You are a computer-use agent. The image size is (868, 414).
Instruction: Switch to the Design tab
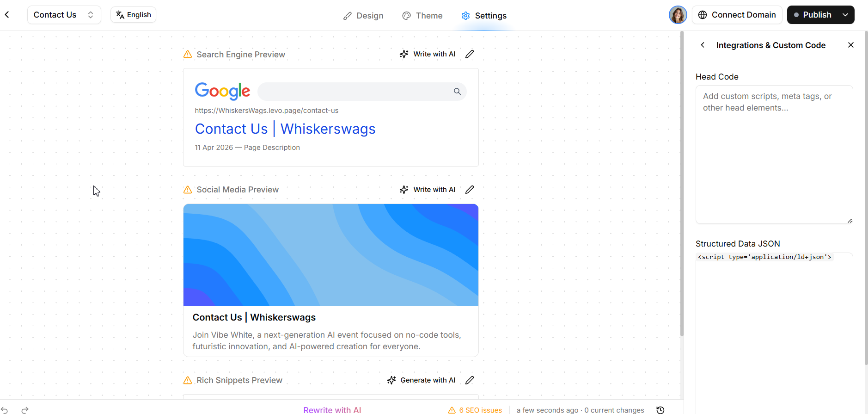(363, 16)
